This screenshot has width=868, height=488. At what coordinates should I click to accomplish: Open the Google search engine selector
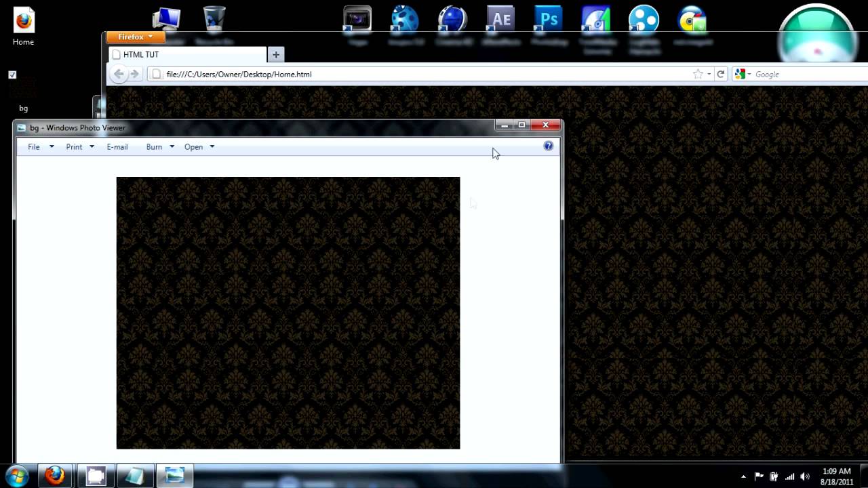[x=743, y=74]
